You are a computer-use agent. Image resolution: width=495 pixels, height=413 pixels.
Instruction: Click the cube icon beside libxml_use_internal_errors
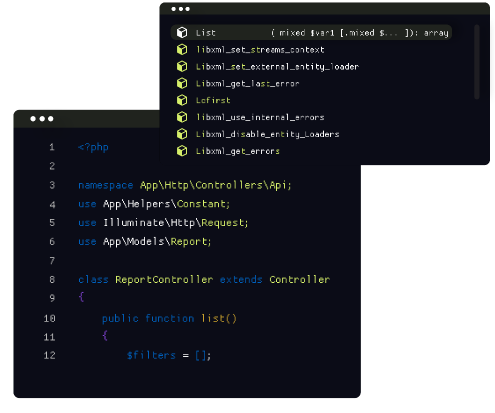182,117
